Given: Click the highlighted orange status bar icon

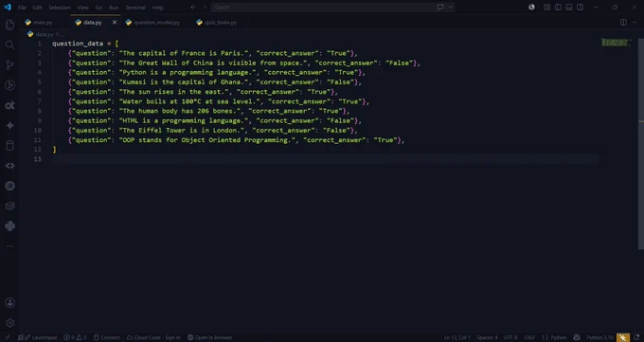Looking at the screenshot, I should pyautogui.click(x=622, y=337).
